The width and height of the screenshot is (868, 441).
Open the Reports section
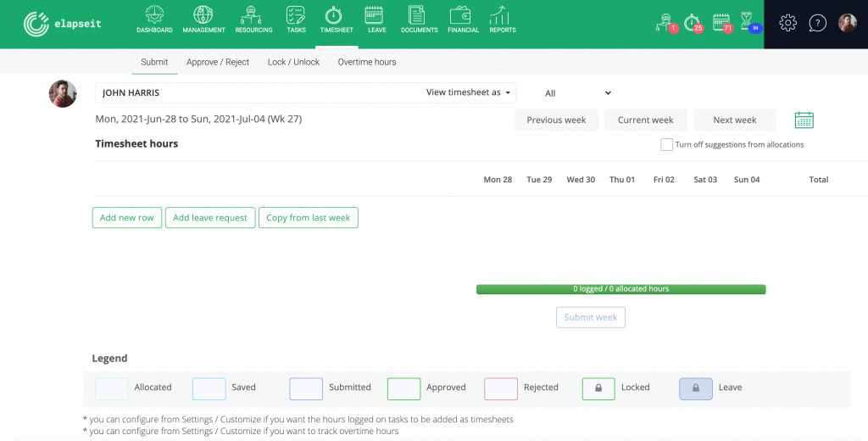coord(503,20)
